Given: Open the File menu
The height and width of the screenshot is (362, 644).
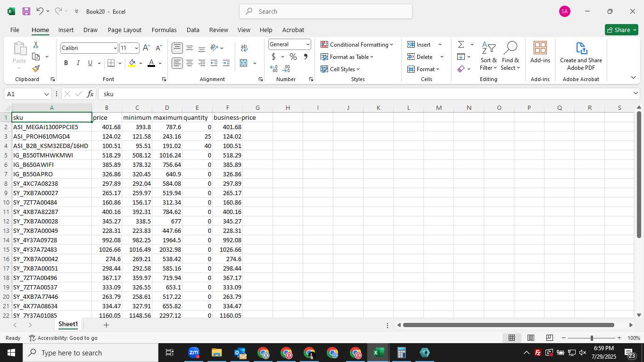Looking at the screenshot, I should (x=15, y=30).
